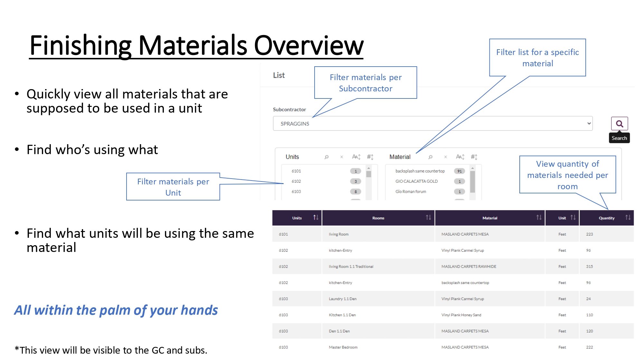
Task: Click the magnifier Search button
Action: click(619, 124)
